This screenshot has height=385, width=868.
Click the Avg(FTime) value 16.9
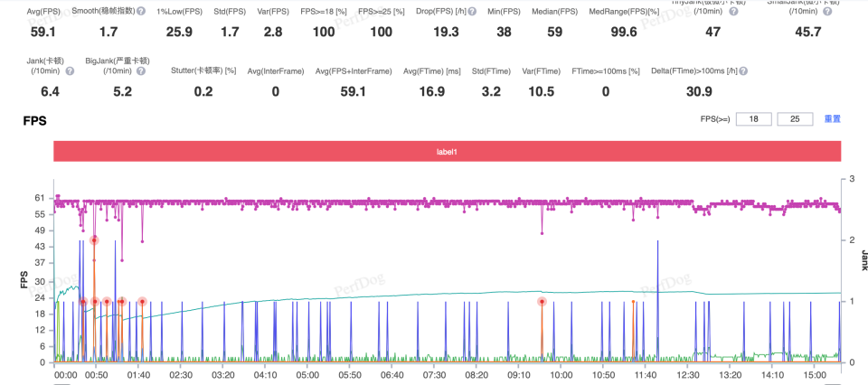click(432, 92)
